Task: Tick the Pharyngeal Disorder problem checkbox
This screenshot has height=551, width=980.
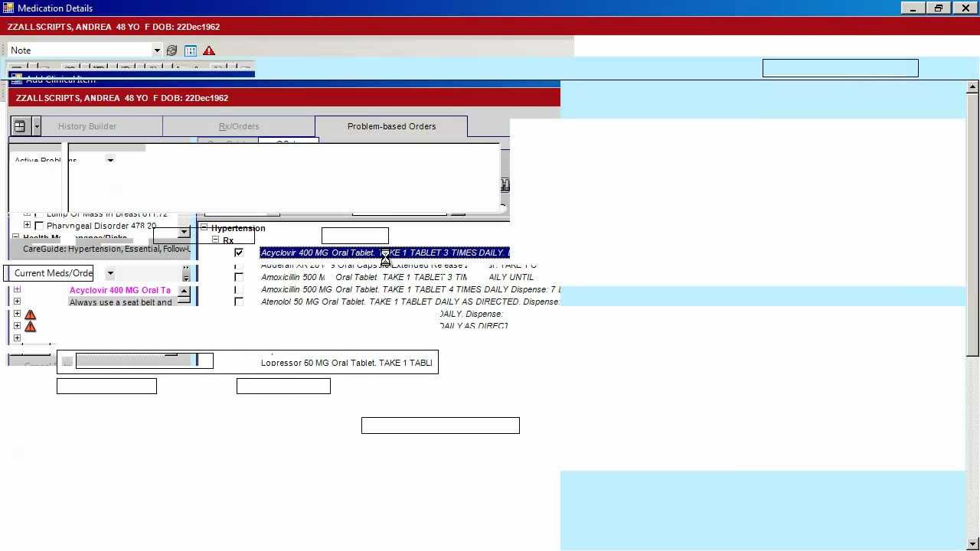Action: 40,226
